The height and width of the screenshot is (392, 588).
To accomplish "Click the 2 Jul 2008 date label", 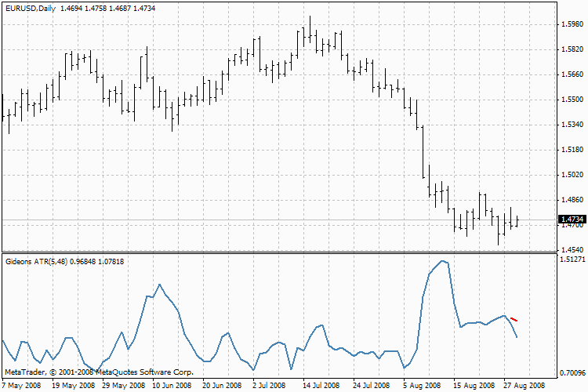I will coord(270,386).
